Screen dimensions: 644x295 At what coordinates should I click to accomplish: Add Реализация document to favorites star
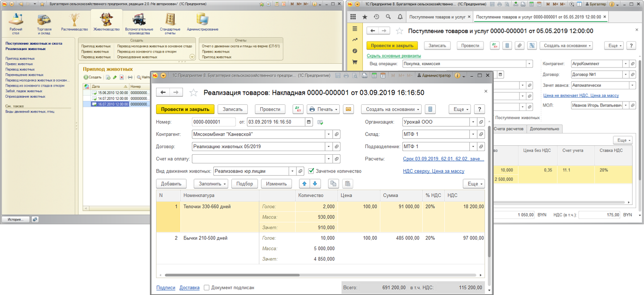tap(193, 92)
